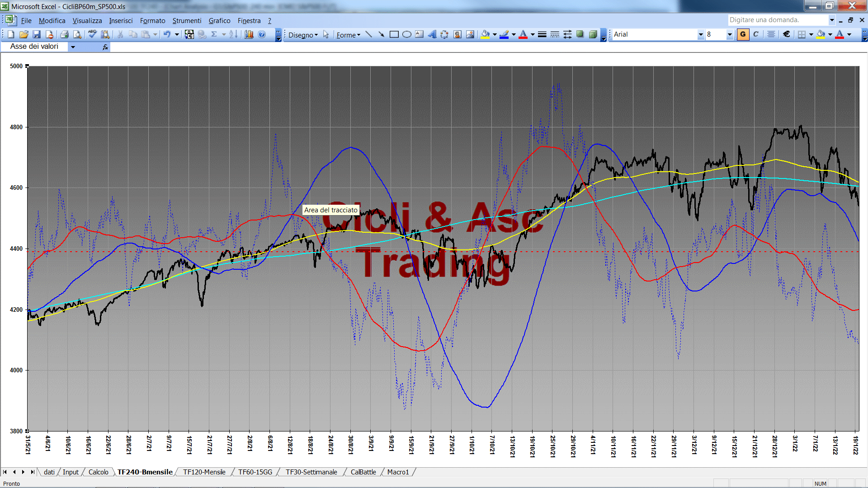Run the ABC spelling check
The image size is (868, 488).
click(92, 34)
